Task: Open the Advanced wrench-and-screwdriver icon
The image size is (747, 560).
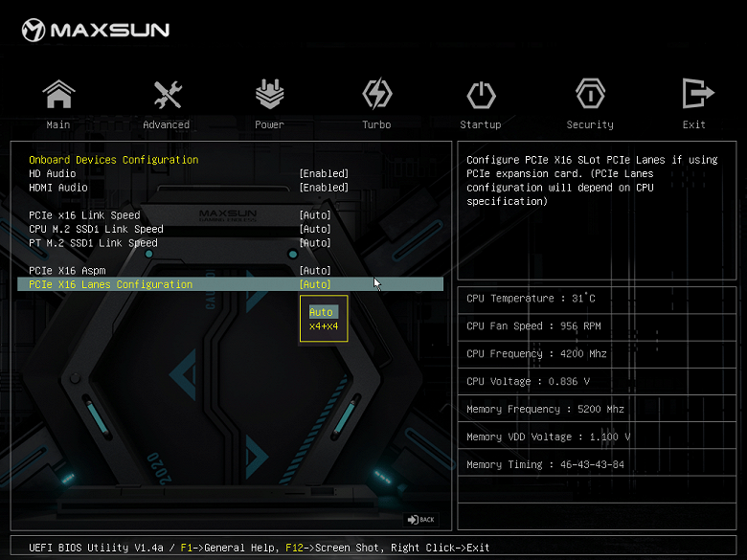Action: 167,95
